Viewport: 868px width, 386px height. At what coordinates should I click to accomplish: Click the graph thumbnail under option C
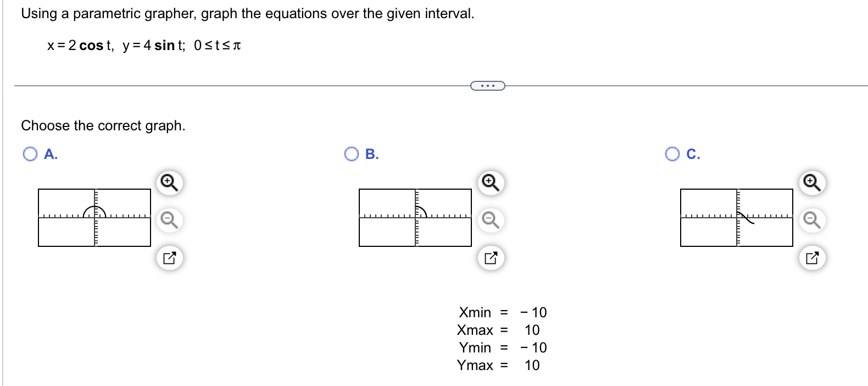pos(736,217)
